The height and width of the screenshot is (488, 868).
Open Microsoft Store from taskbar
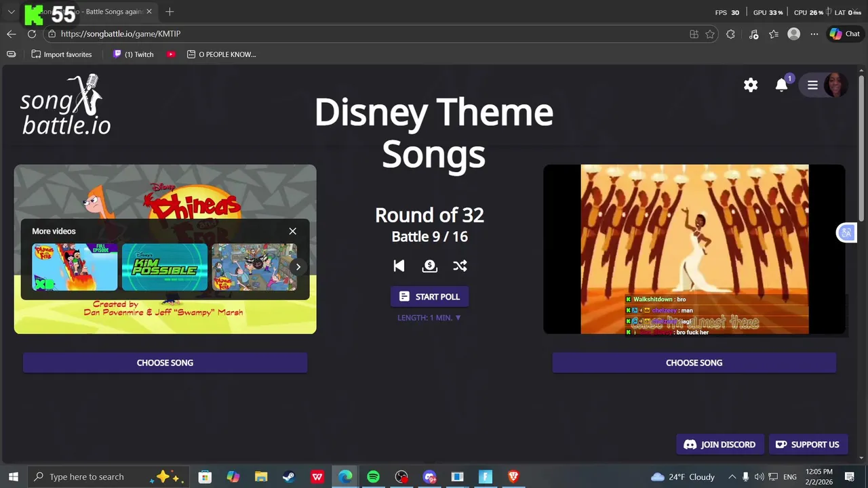click(x=205, y=477)
